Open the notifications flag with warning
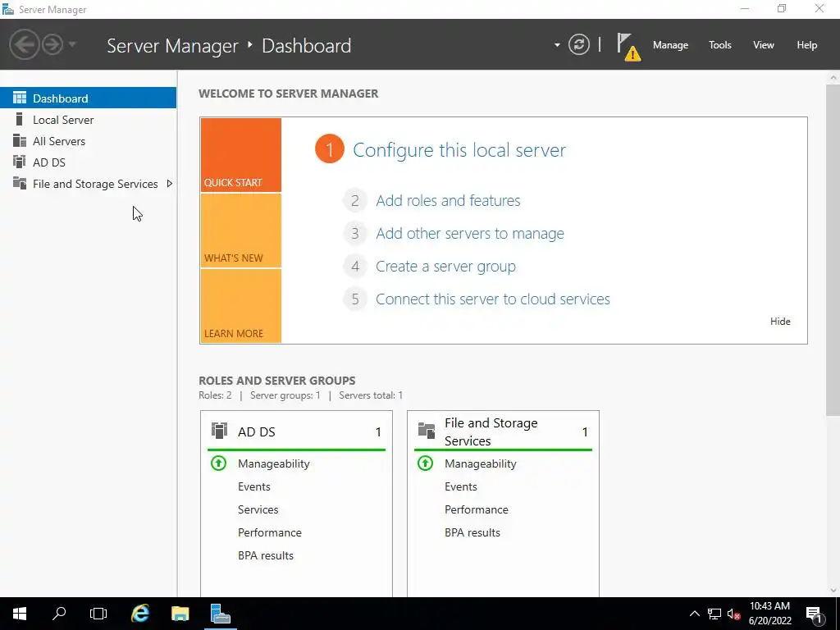Viewport: 840px width, 630px height. (628, 47)
